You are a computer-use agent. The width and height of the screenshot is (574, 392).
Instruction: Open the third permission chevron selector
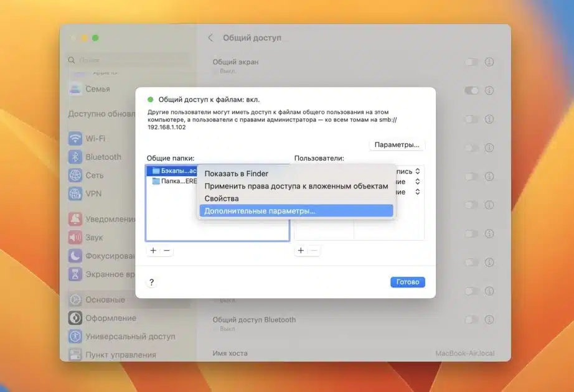point(417,192)
